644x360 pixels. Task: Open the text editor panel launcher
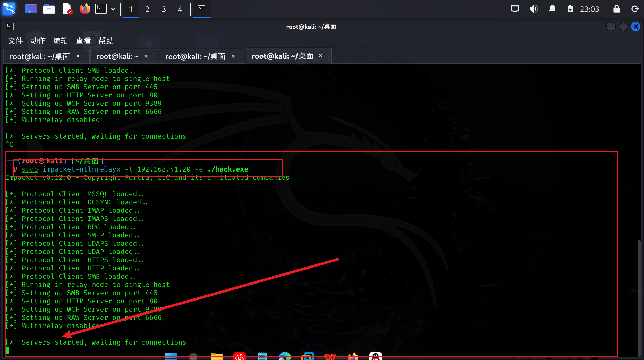67,9
